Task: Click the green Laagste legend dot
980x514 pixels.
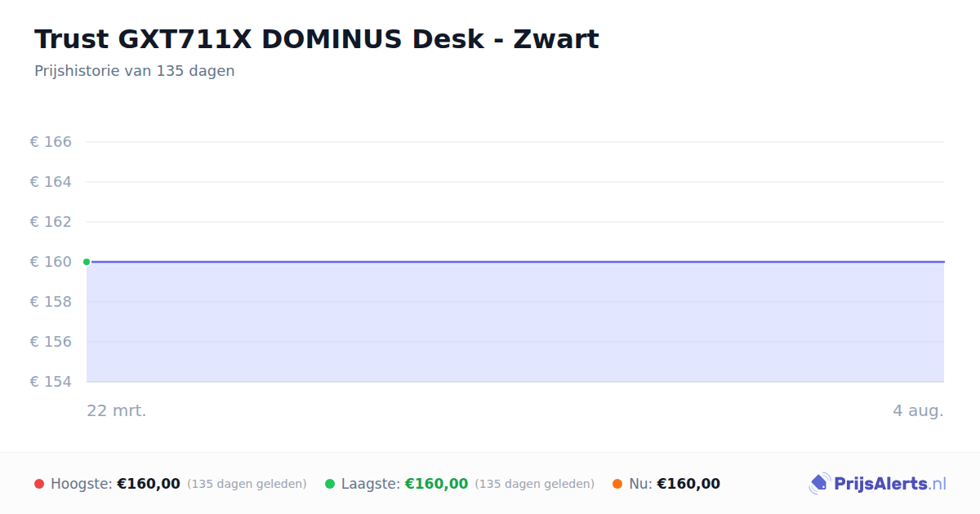Action: (x=330, y=484)
